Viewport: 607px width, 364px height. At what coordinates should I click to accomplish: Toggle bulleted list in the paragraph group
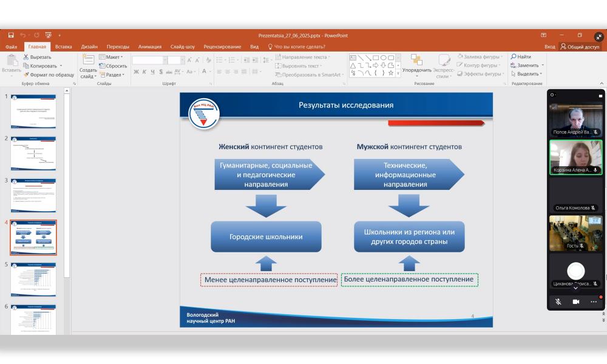pyautogui.click(x=221, y=60)
